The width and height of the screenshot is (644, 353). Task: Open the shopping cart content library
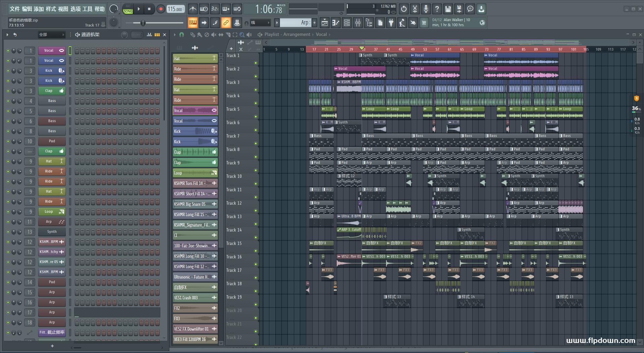(x=424, y=23)
